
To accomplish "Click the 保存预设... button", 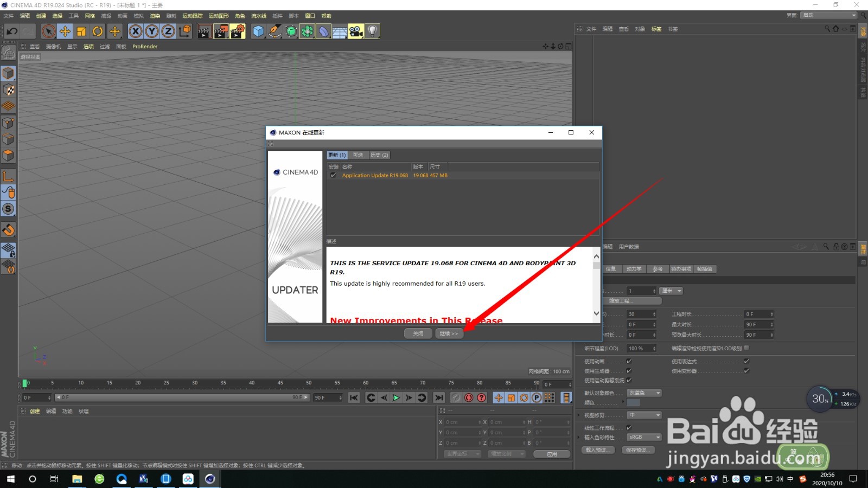I will 639,450.
